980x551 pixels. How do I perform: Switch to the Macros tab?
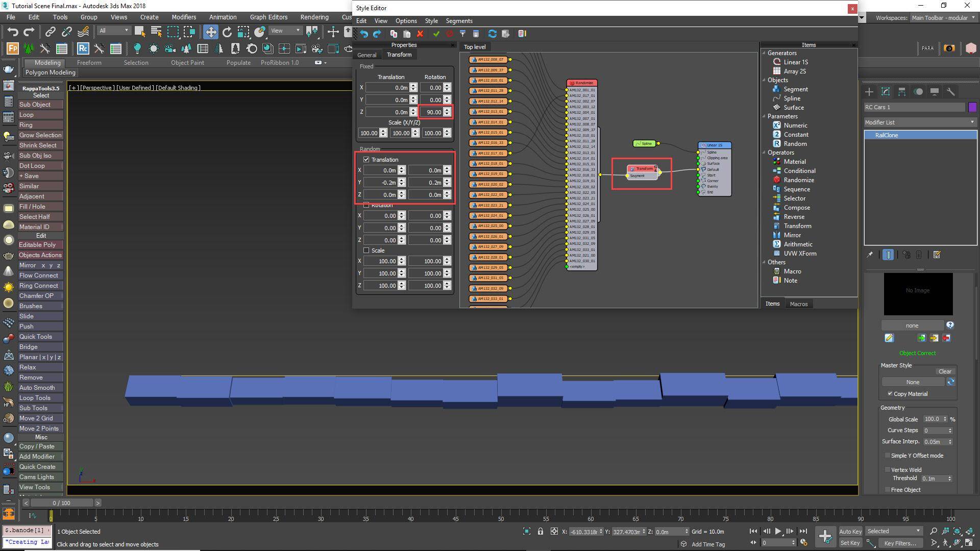(798, 304)
